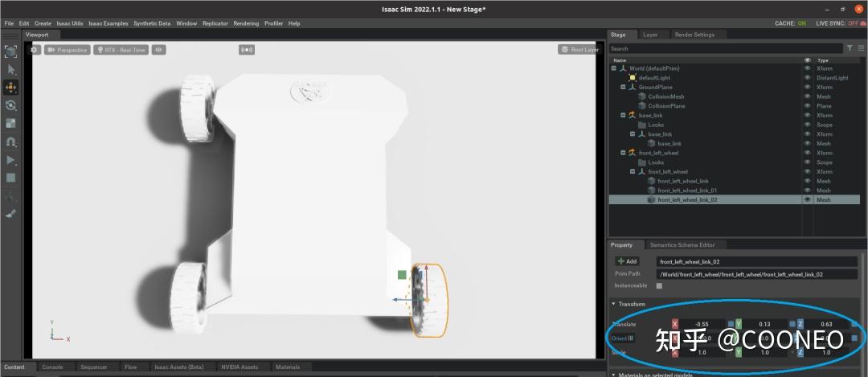Open the viewport visibility eye menu
868x377 pixels.
pos(159,50)
